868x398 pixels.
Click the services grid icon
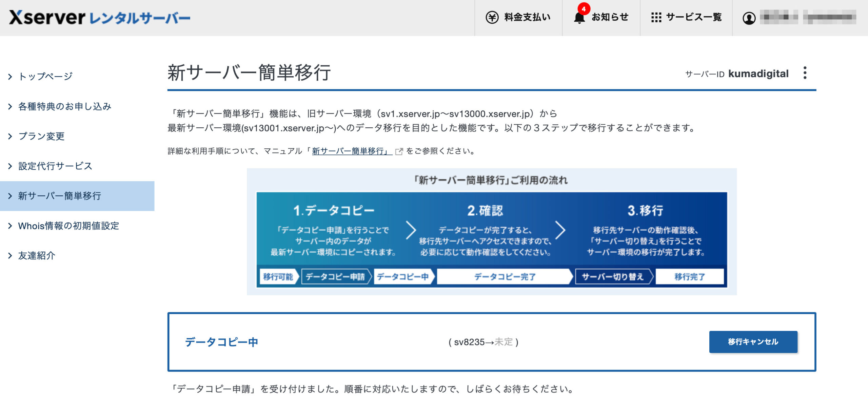click(656, 17)
